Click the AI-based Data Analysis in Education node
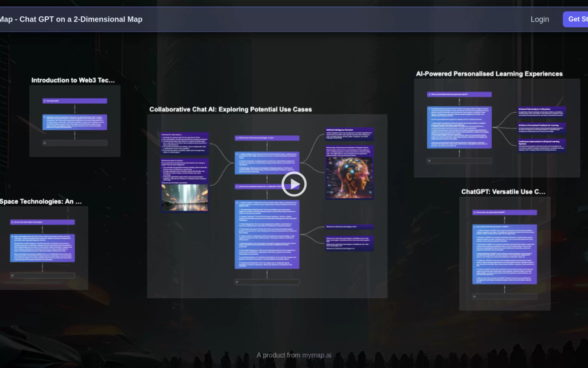This screenshot has height=368, width=588. click(x=541, y=112)
